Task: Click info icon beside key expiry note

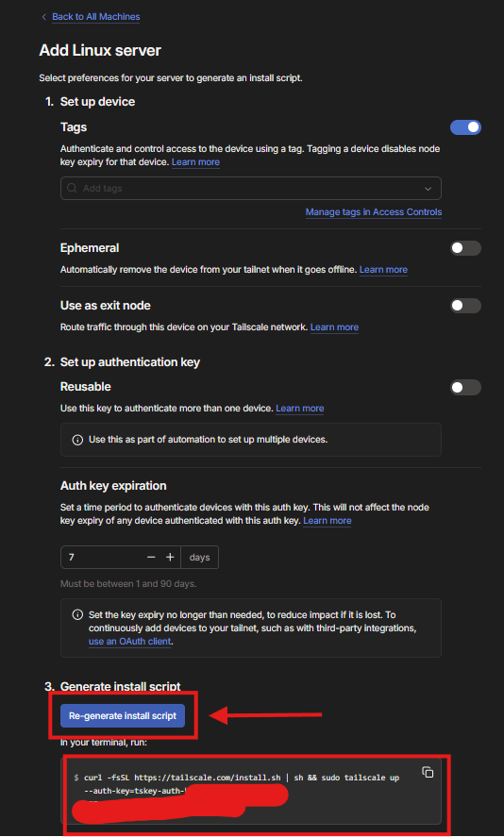Action: [77, 614]
